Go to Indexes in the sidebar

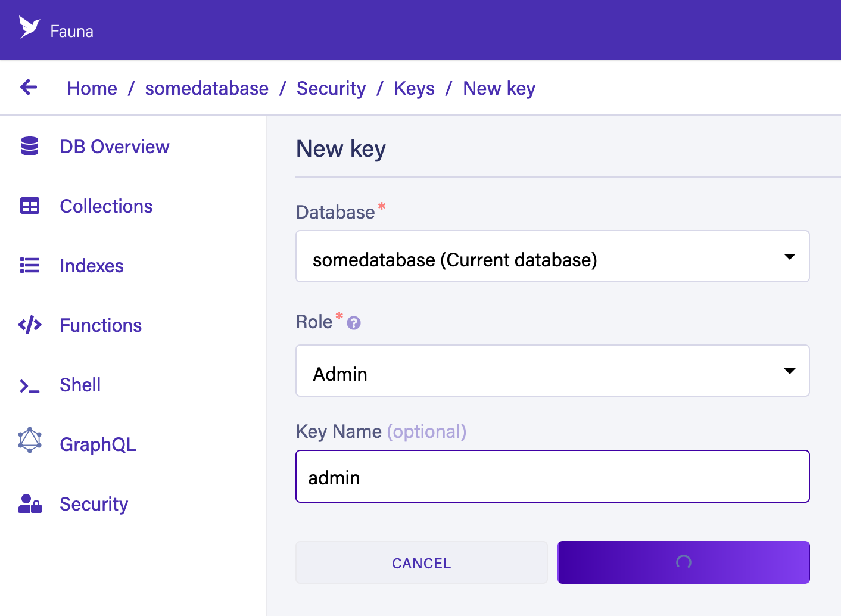[x=92, y=266]
